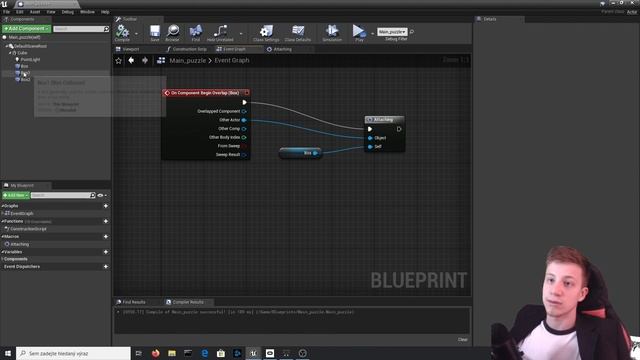Open the File menu
The image size is (640, 360).
[x=7, y=12]
